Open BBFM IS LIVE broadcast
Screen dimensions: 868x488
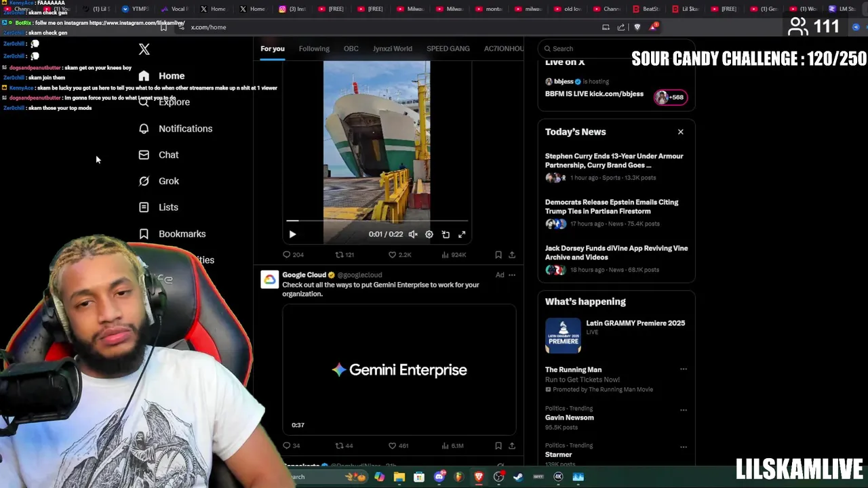(x=616, y=91)
